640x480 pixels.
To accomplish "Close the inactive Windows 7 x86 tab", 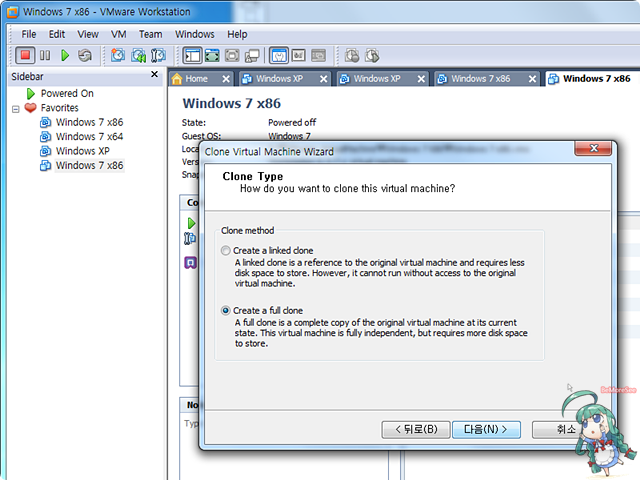I will [532, 79].
